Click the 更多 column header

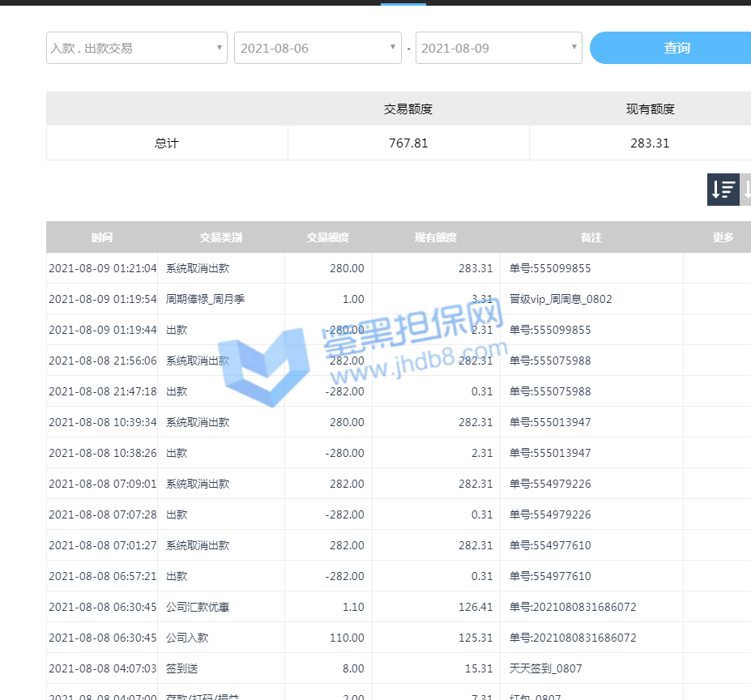pos(723,237)
